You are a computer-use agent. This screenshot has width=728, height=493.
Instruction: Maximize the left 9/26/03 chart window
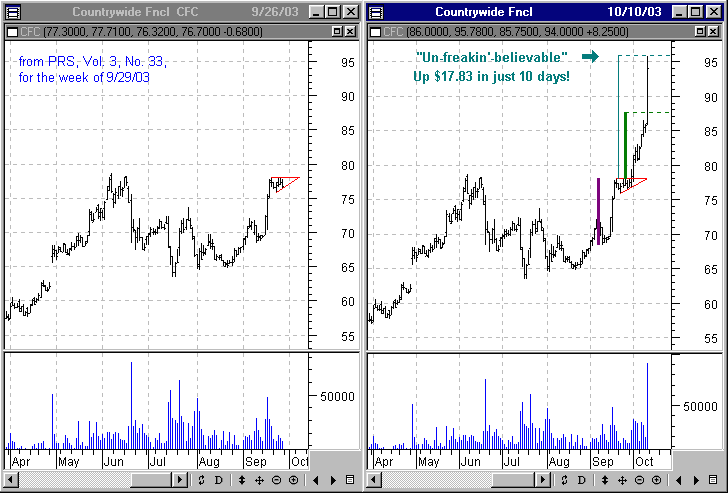pyautogui.click(x=333, y=12)
